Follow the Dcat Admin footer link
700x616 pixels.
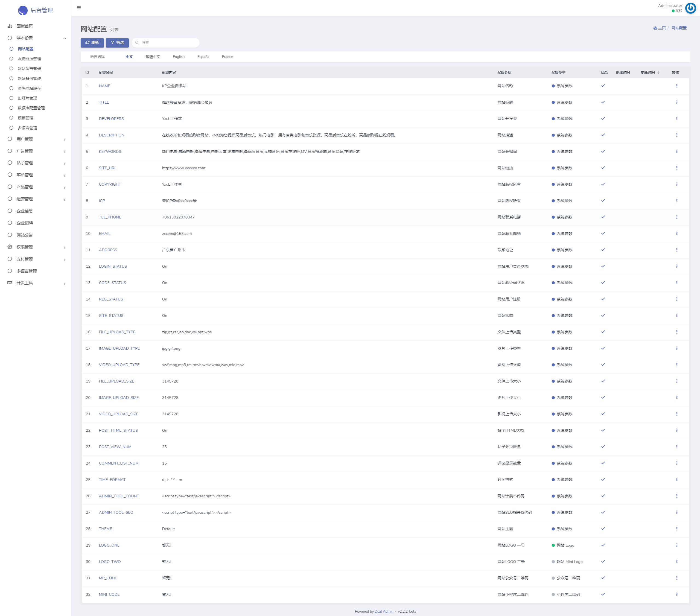pyautogui.click(x=384, y=611)
